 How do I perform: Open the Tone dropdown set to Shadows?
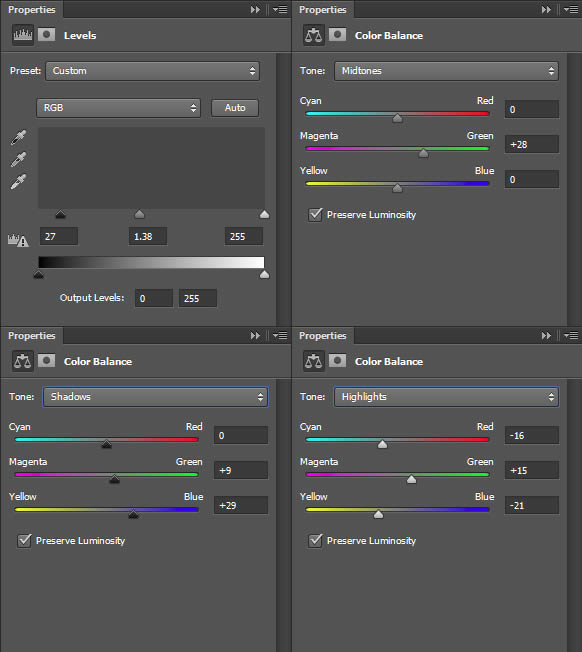(x=155, y=397)
